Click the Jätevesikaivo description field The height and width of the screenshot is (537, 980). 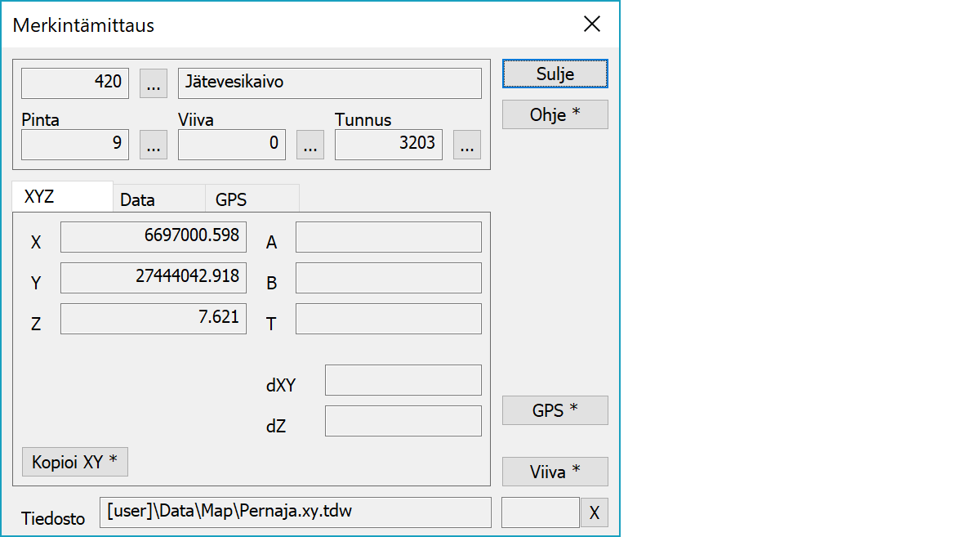tap(329, 83)
